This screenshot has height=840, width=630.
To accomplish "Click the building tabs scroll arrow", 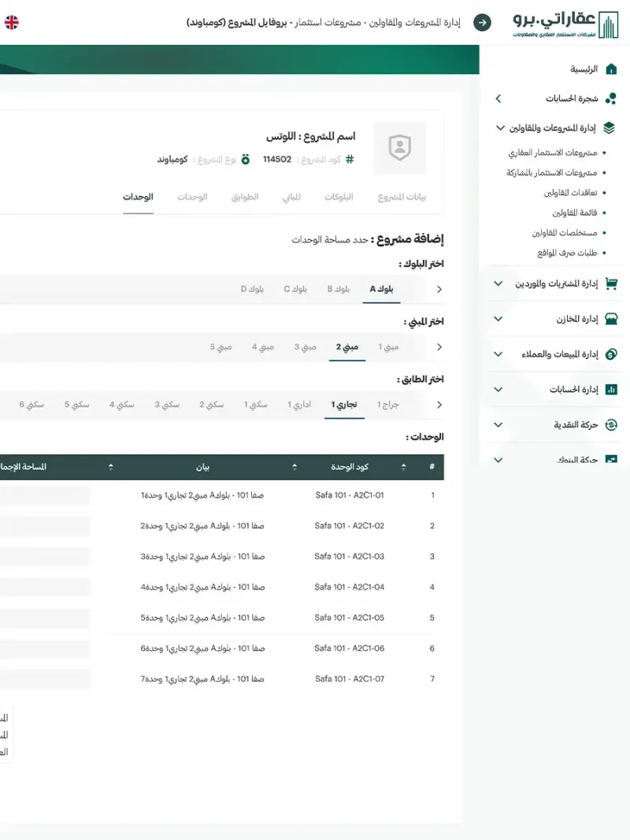I will pos(439,347).
